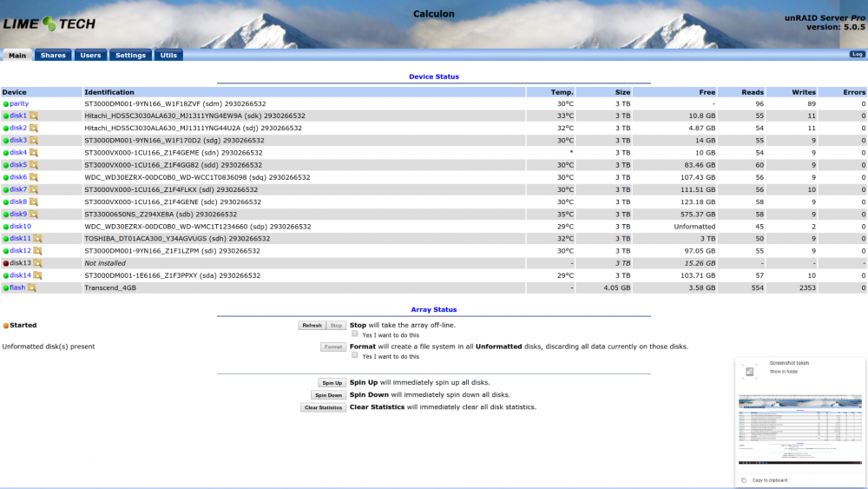
Task: Open disk6 contents browse icon
Action: click(34, 177)
